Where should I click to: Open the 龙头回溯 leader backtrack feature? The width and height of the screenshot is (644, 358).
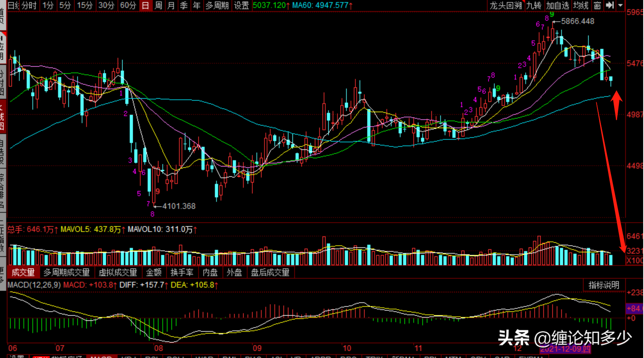click(x=506, y=6)
